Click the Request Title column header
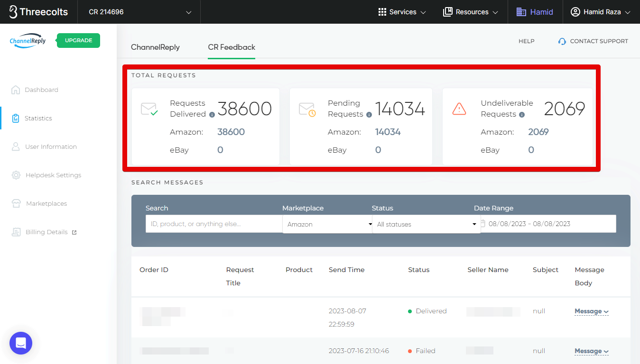This screenshot has height=364, width=640. tap(240, 276)
